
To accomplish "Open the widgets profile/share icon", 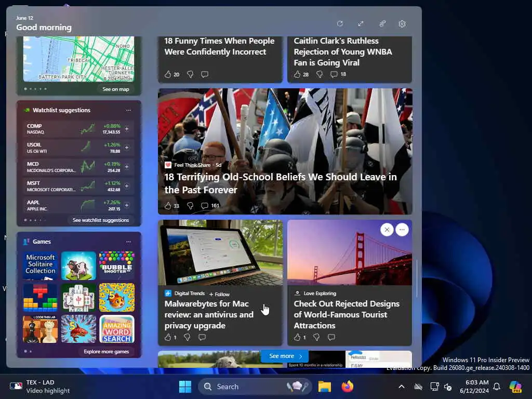I will [x=382, y=24].
